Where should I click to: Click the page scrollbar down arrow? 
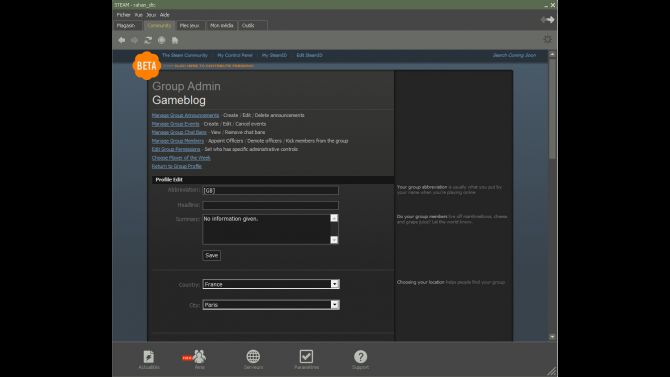tap(552, 337)
